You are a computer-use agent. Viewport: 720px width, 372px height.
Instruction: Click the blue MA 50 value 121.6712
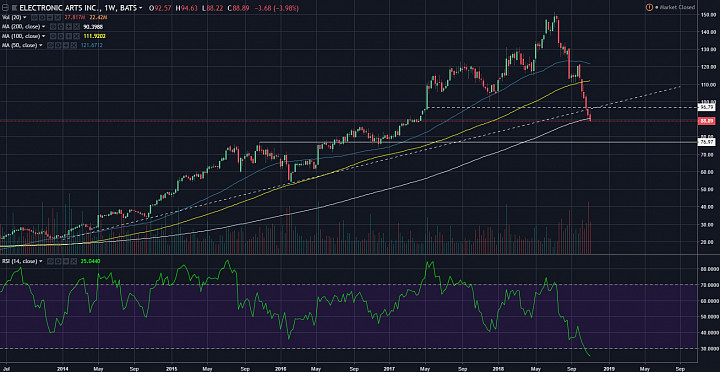92,45
